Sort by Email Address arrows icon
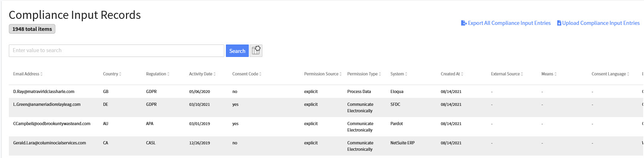The height and width of the screenshot is (158, 644). pos(41,74)
